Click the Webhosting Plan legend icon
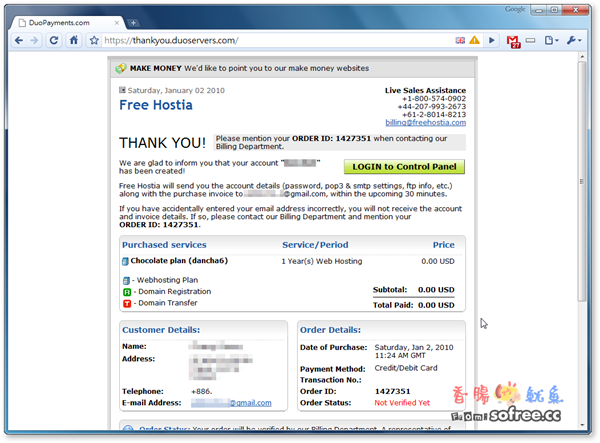The image size is (600, 443). tap(126, 280)
